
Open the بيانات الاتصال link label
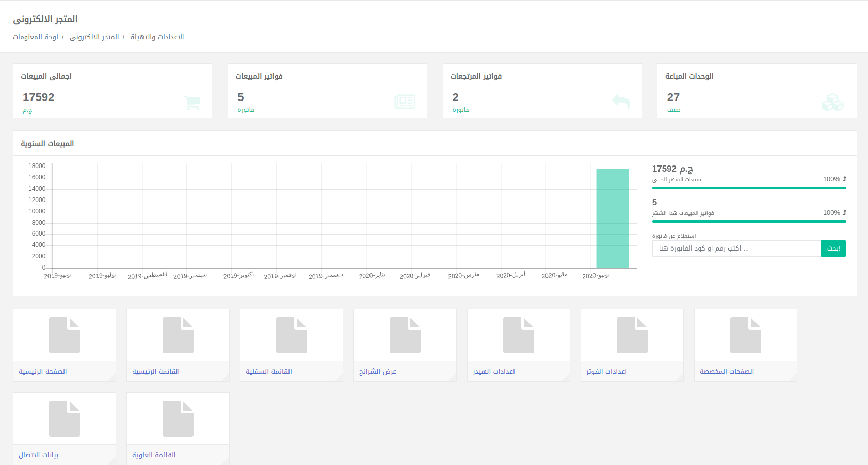coord(39,455)
